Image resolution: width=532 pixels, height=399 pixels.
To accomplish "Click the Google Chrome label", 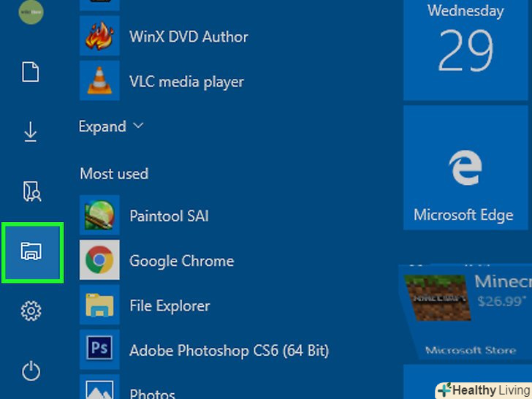I will pos(181,262).
